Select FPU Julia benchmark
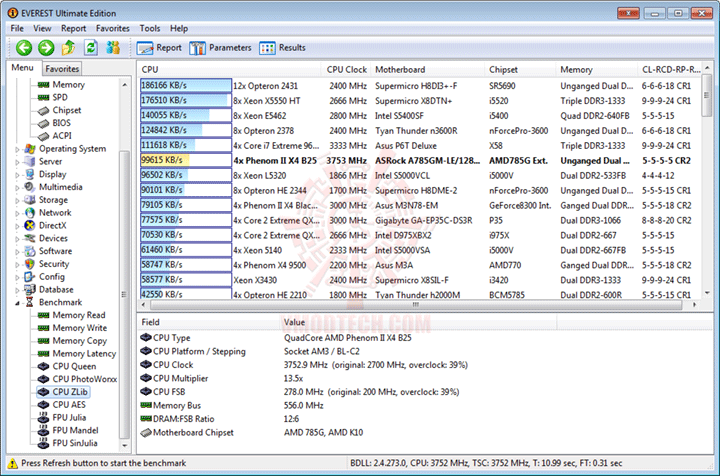Viewport: 720px width, 476px height. point(69,418)
